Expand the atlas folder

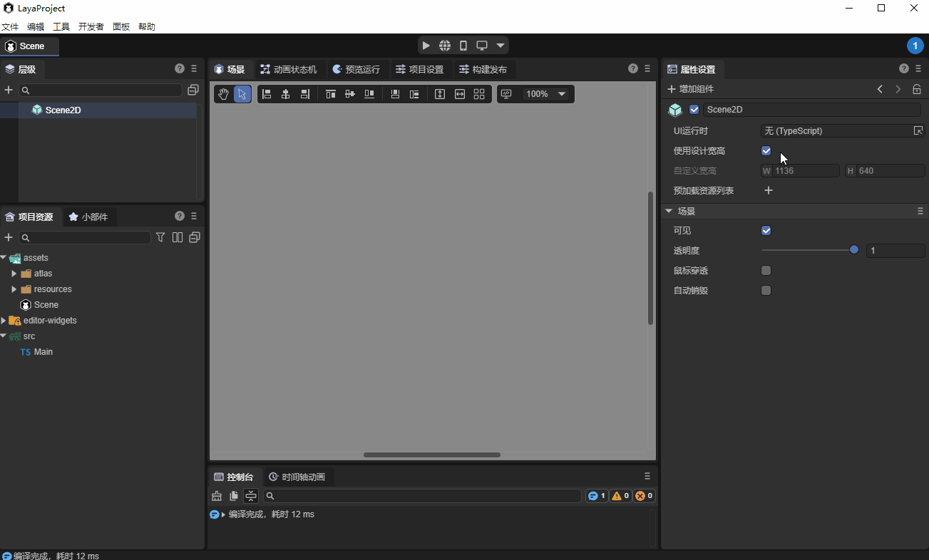click(14, 274)
